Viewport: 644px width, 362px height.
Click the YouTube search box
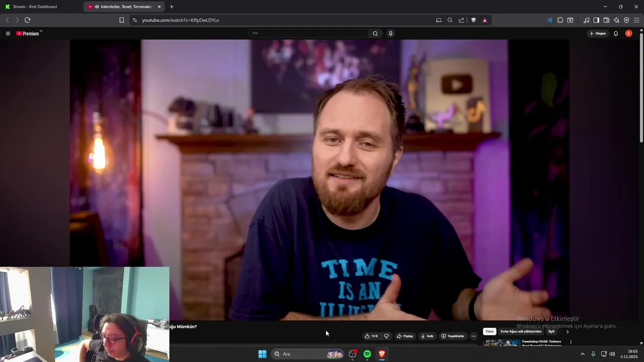coord(308,33)
